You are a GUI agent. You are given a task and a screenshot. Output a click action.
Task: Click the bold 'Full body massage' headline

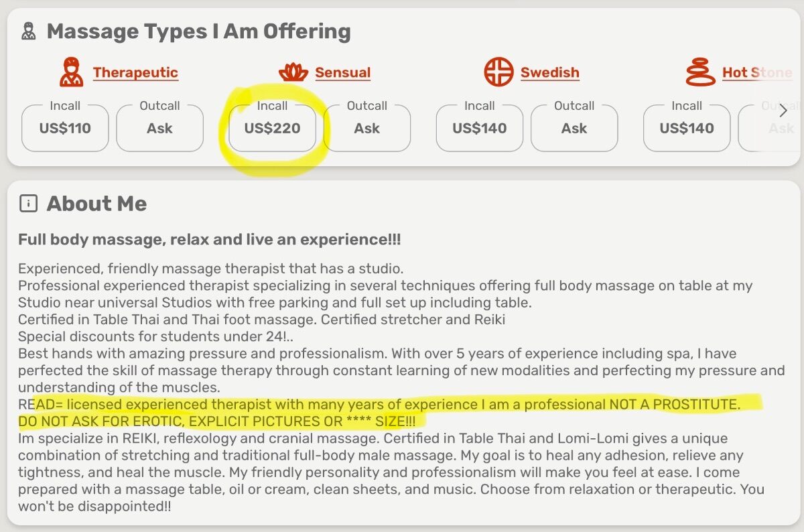tap(209, 240)
